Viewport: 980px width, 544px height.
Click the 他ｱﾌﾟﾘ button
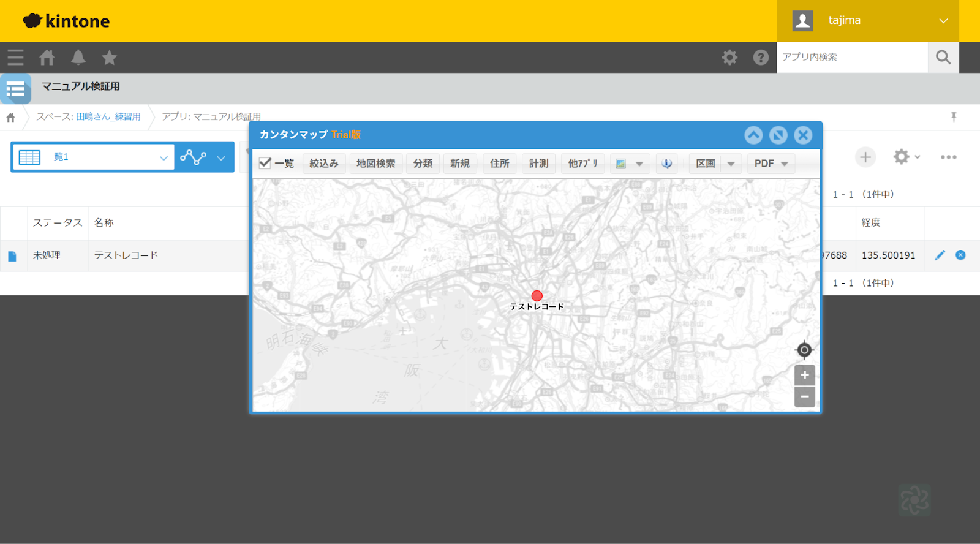583,164
